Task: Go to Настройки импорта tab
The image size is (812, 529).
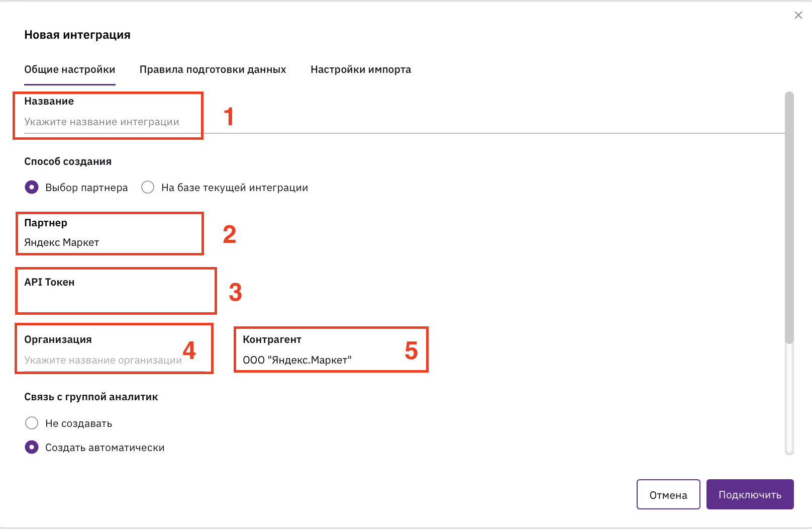Action: [x=361, y=69]
